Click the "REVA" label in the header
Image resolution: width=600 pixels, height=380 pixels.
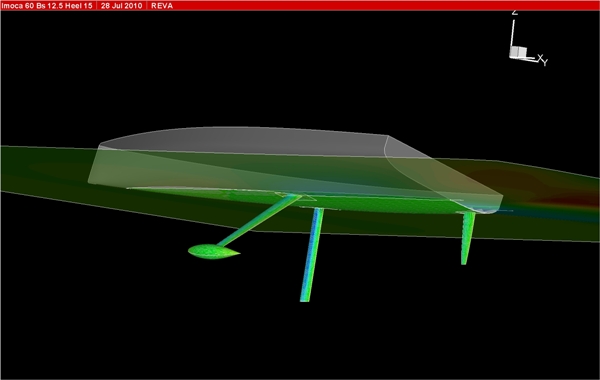point(162,6)
